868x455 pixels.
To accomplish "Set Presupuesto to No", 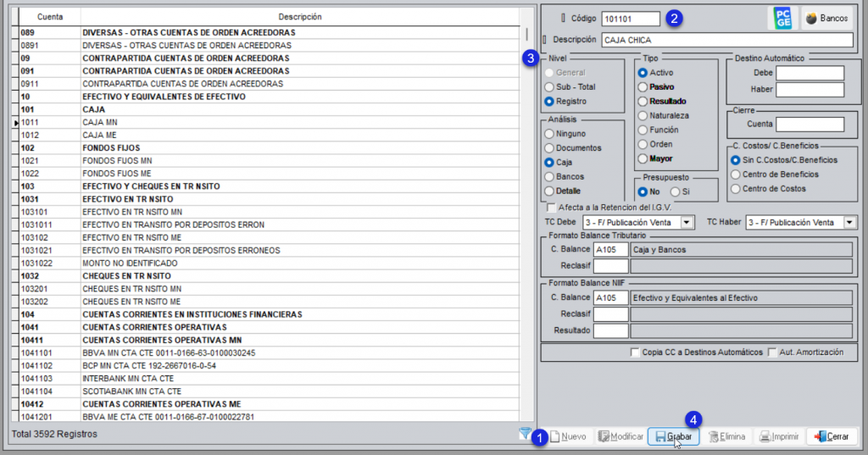I will coord(643,192).
